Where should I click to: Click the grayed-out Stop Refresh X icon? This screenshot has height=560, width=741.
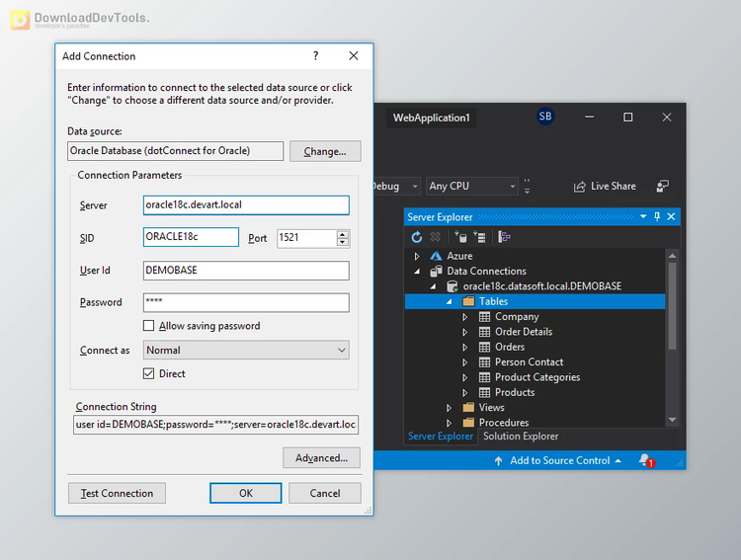click(x=436, y=236)
